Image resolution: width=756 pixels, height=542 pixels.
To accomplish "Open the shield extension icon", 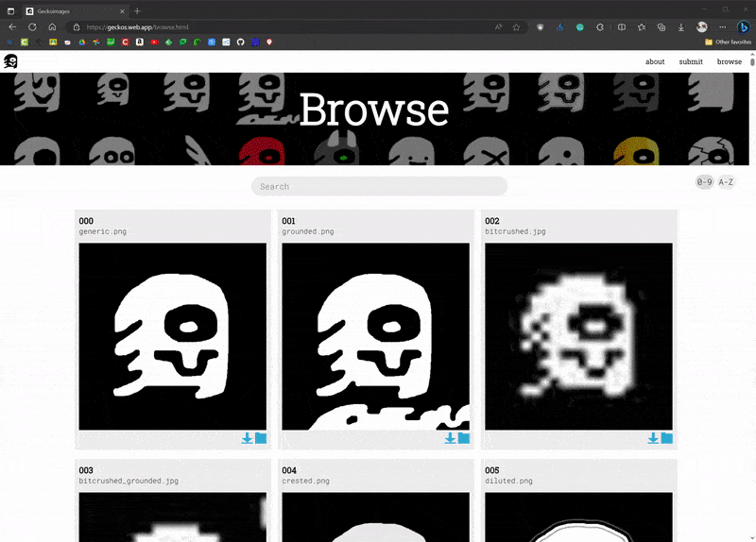I will point(540,27).
